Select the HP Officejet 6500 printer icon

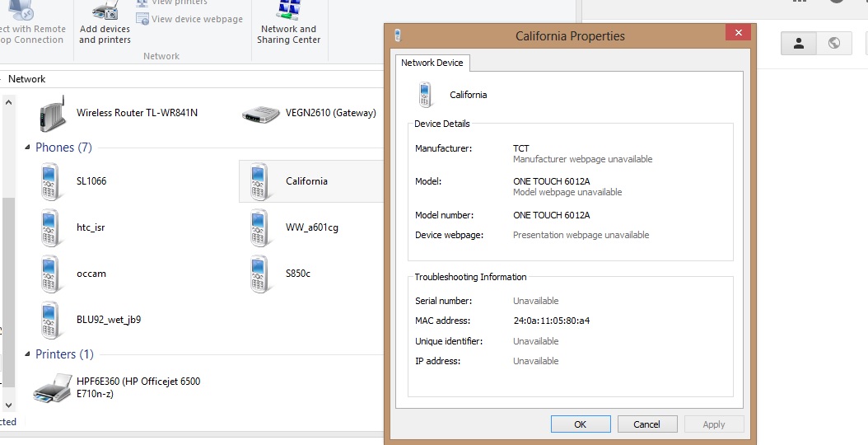(x=52, y=387)
